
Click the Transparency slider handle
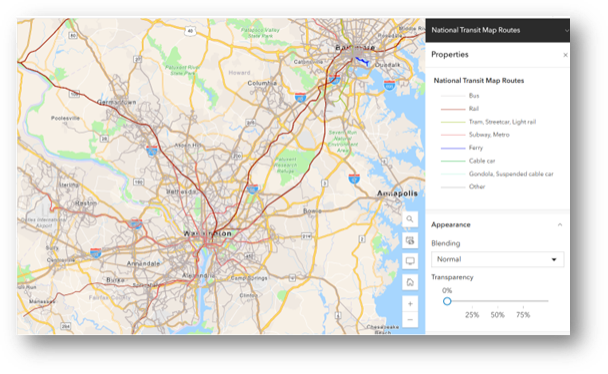[x=447, y=301]
